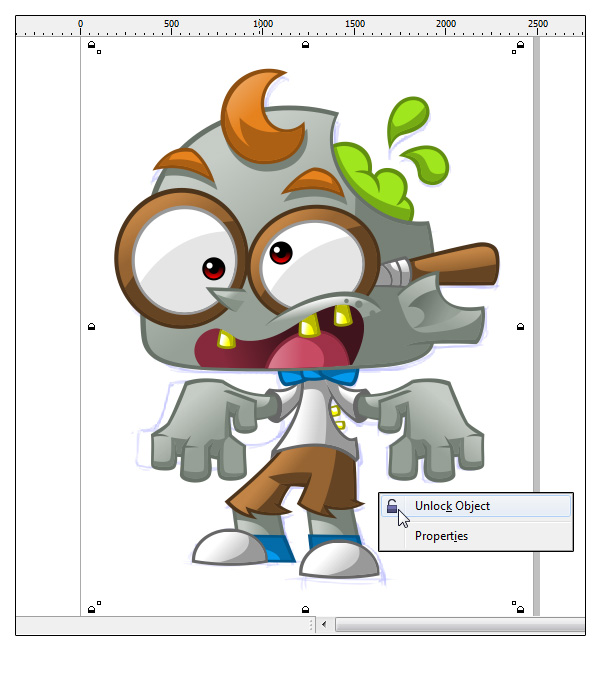
Task: Click the bottom-left corner lock handle
Action: coord(92,609)
